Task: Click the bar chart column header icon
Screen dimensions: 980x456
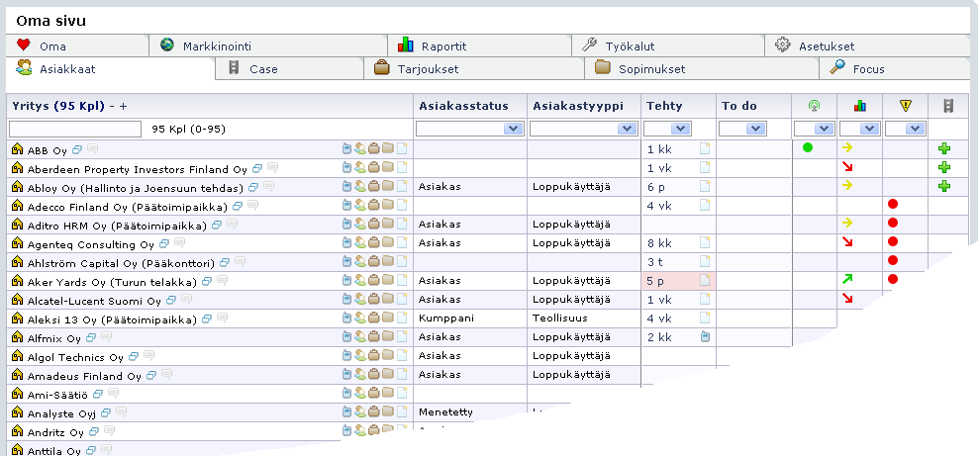Action: click(860, 106)
